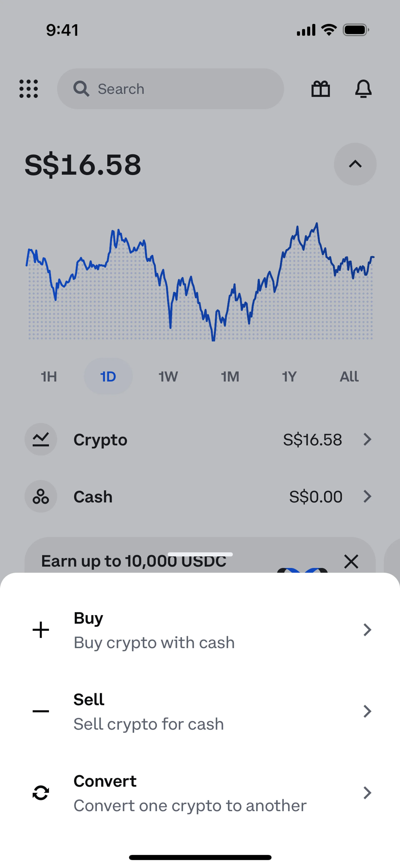Open Crypto details via its chevron
The image size is (400, 868).
click(x=367, y=439)
